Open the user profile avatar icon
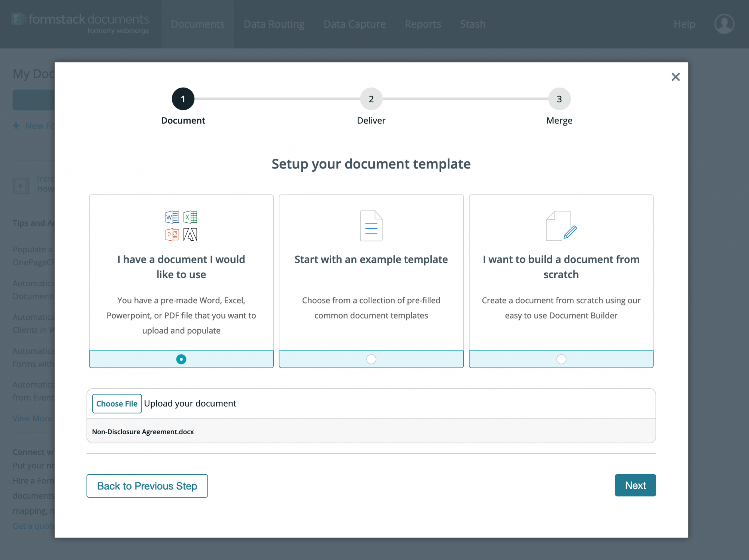The width and height of the screenshot is (749, 560). click(x=724, y=24)
